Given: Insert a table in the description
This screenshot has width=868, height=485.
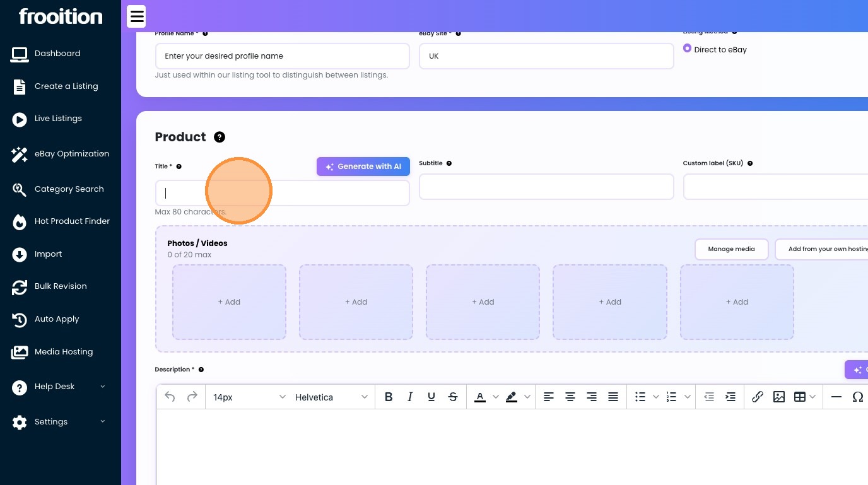Looking at the screenshot, I should pos(799,397).
